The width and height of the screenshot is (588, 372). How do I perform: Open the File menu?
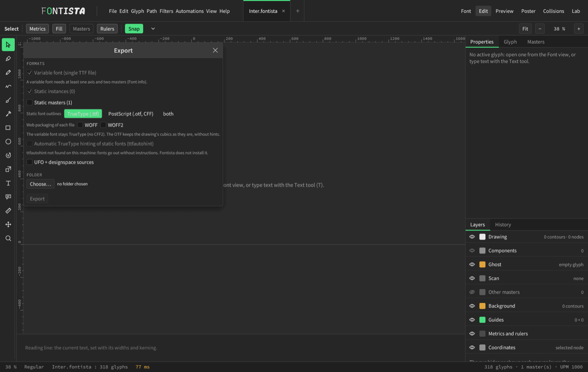113,11
